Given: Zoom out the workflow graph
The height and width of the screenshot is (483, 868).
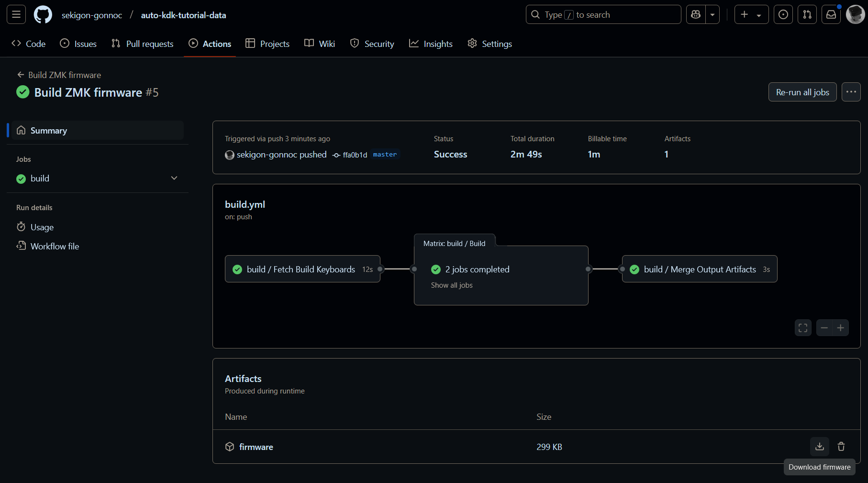Looking at the screenshot, I should [x=824, y=328].
